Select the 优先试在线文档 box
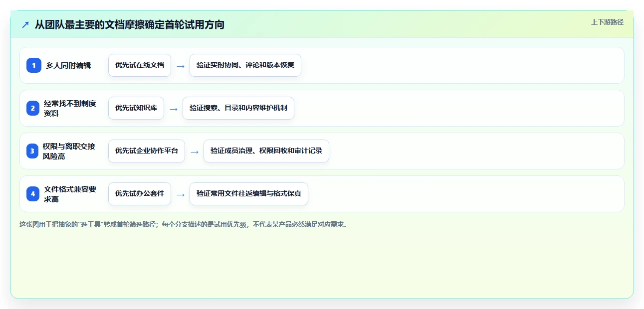Image resolution: width=644 pixels, height=309 pixels. click(140, 65)
